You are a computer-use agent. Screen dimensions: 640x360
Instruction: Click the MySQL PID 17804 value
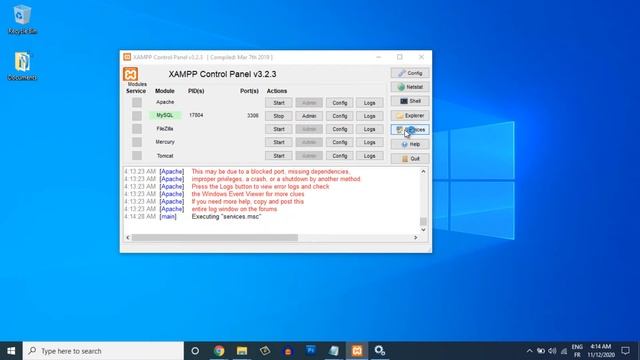coord(196,115)
